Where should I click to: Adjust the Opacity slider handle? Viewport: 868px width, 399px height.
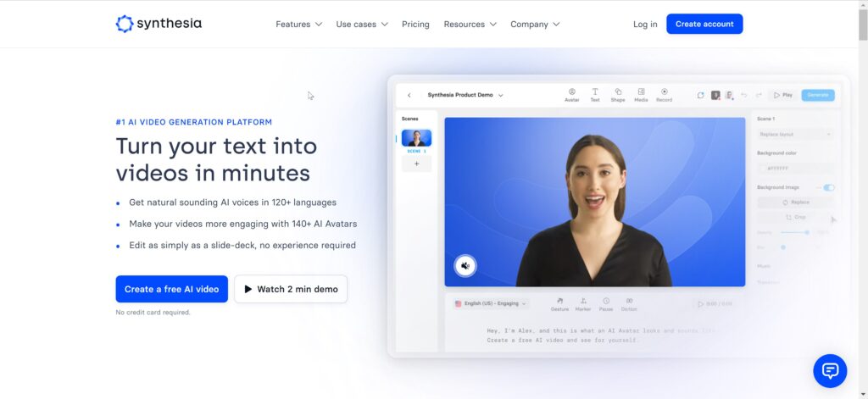pos(807,232)
